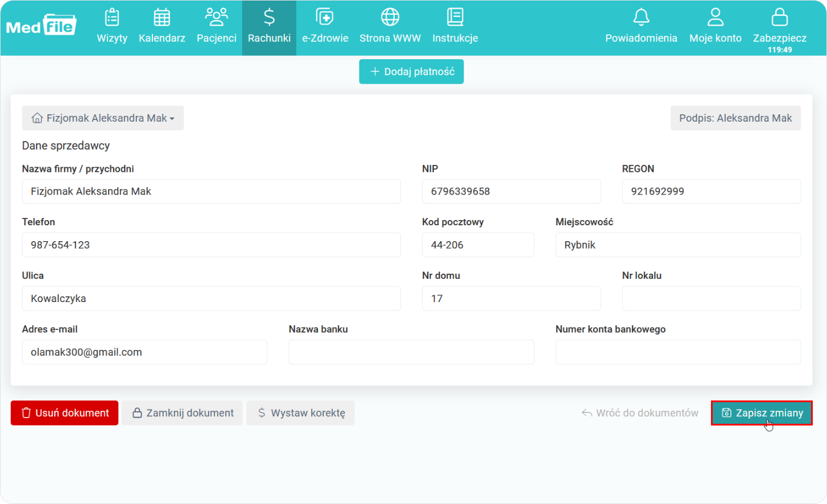Click Dodaj płatność button
827x504 pixels.
click(411, 72)
